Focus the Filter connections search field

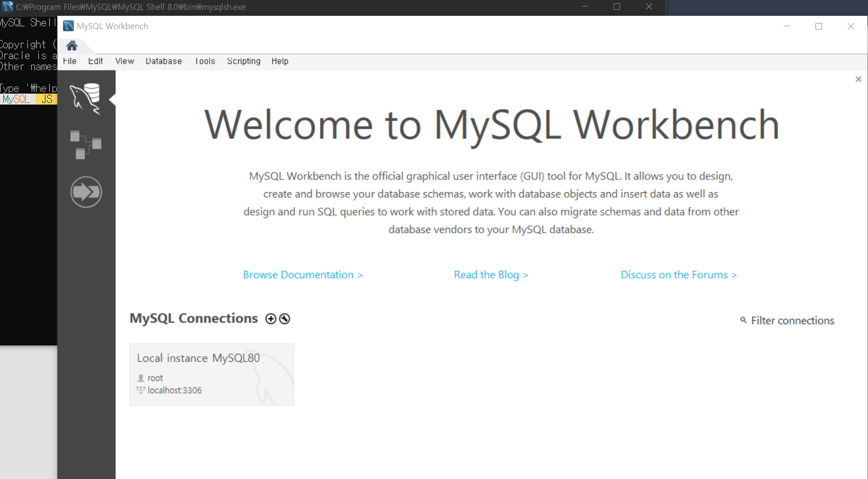point(792,321)
